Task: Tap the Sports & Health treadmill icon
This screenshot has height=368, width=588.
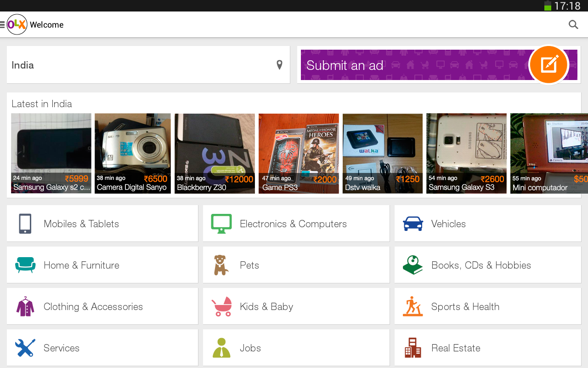Action: 413,306
